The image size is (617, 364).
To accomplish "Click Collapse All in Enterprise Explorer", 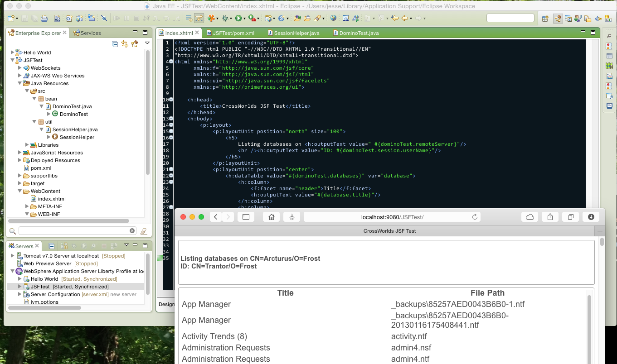I will [115, 44].
